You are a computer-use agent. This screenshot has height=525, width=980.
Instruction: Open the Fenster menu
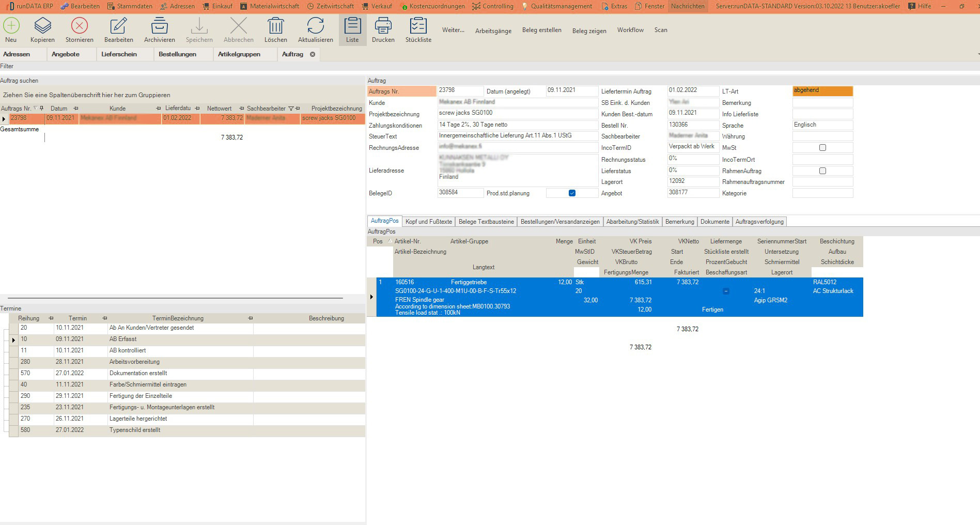pos(650,6)
